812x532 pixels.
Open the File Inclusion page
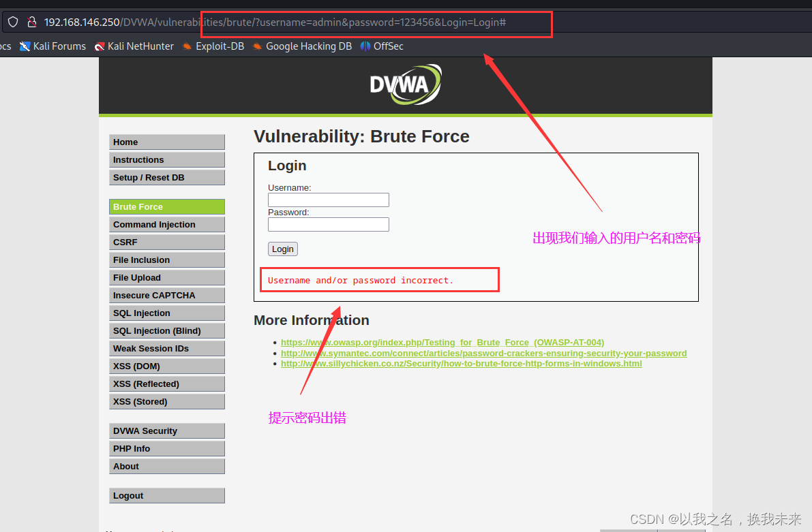click(167, 260)
